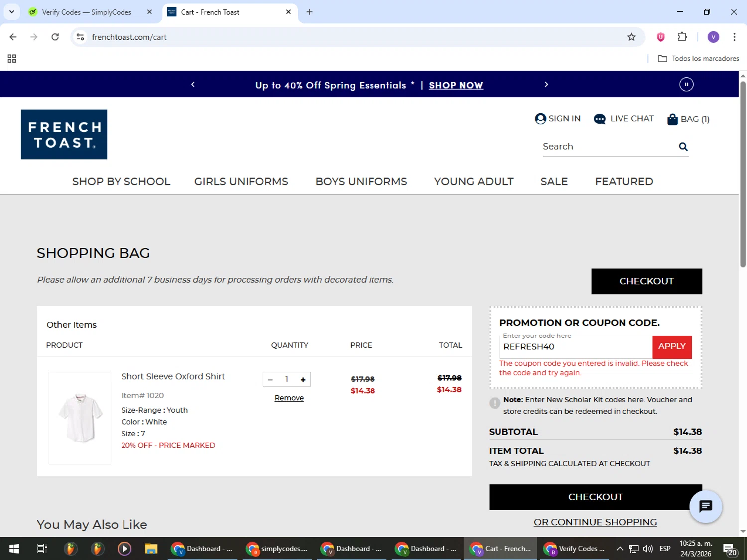This screenshot has width=747, height=560.
Task: Open the Sale menu
Action: [554, 182]
